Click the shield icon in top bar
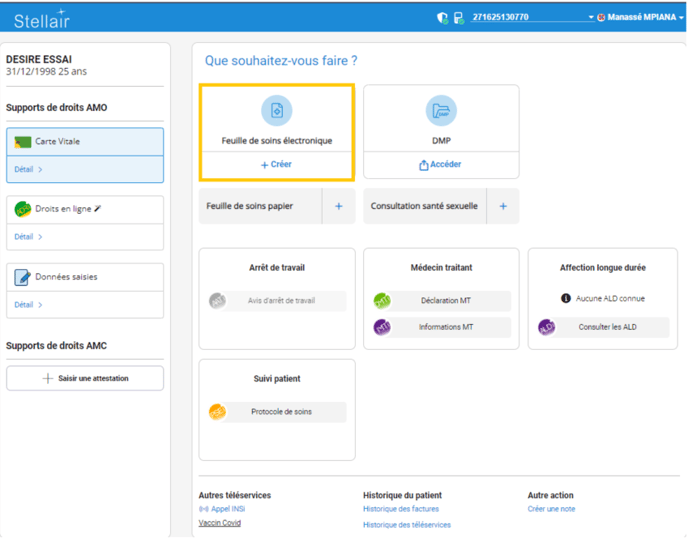This screenshot has width=688, height=542. 443,18
